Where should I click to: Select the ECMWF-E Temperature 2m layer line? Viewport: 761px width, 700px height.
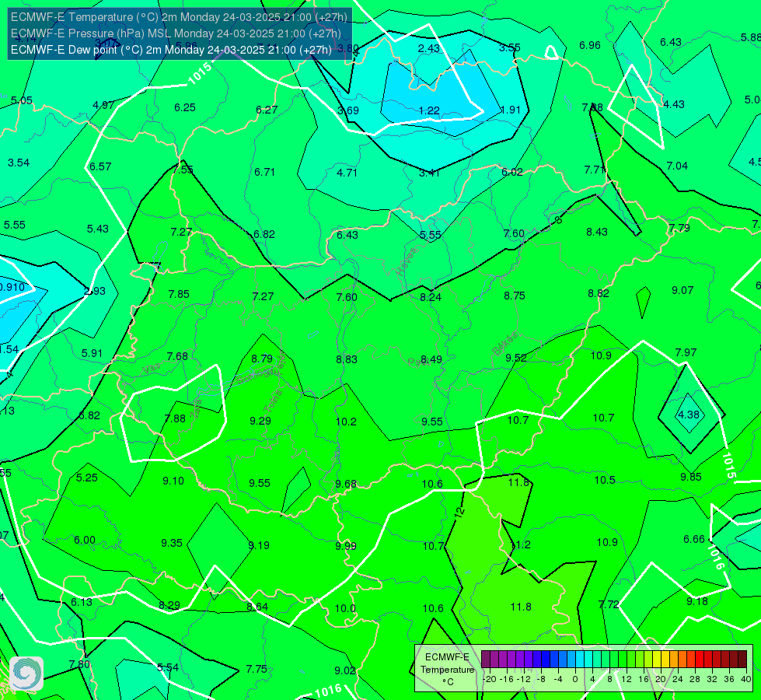(x=179, y=17)
